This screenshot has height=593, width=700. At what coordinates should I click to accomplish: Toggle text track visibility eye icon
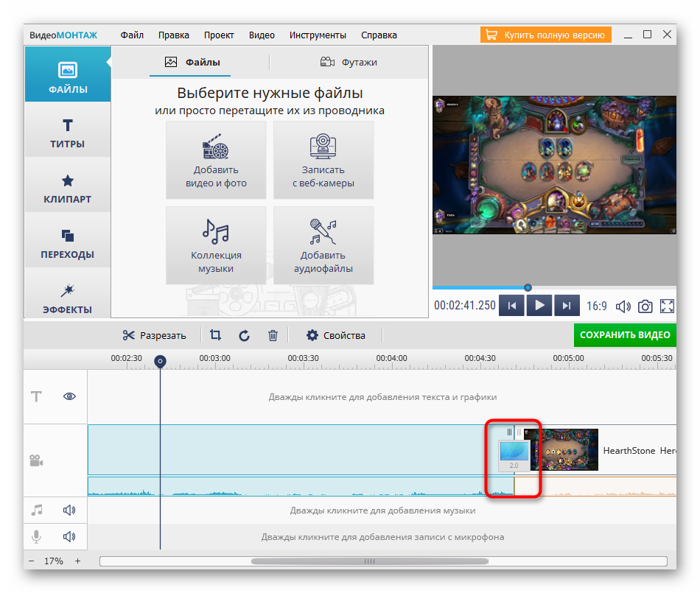pyautogui.click(x=70, y=396)
